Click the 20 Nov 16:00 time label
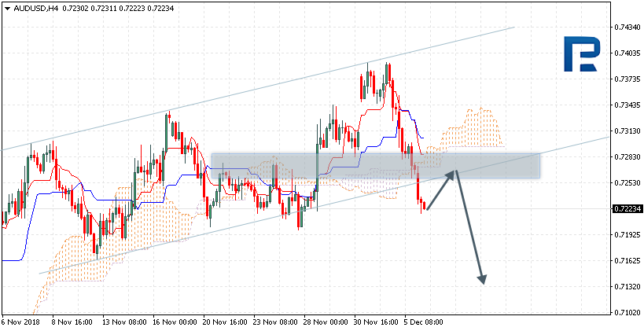644x331 pixels. (x=225, y=323)
